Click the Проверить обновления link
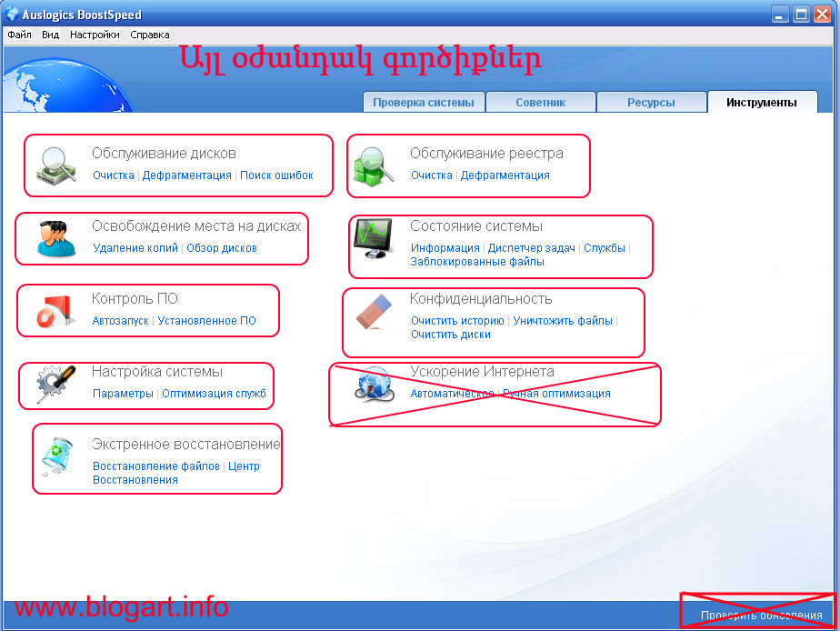The height and width of the screenshot is (631, 840). 761,616
